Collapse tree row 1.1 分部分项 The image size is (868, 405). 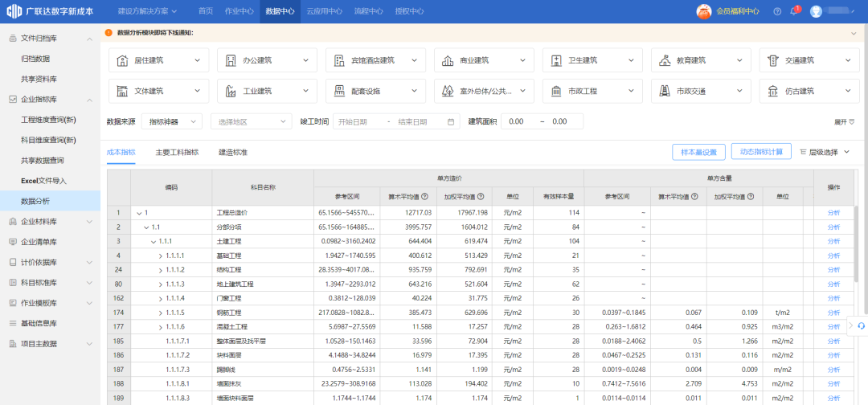click(x=145, y=227)
